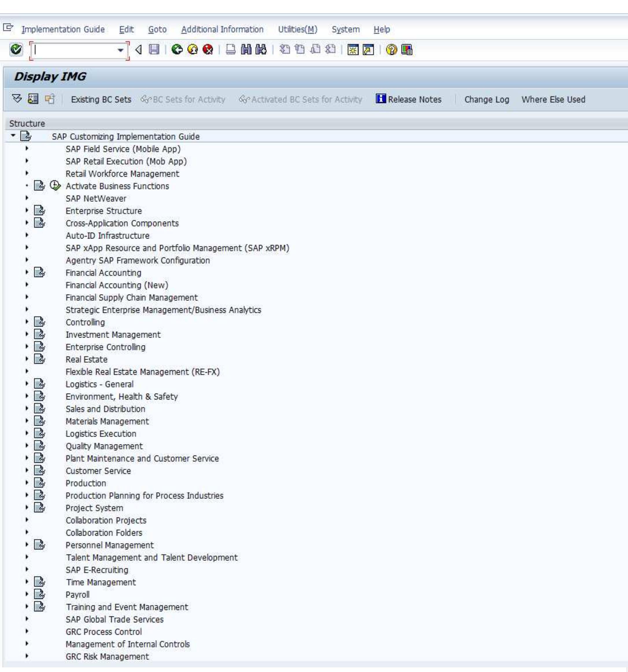628x672 pixels.
Task: Open the Release Notes
Action: tap(410, 99)
